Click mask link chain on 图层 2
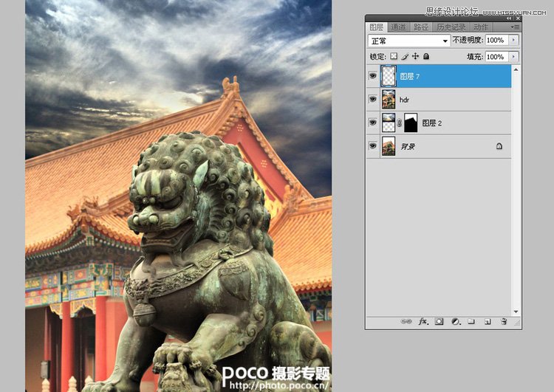The height and width of the screenshot is (392, 554). (x=399, y=123)
